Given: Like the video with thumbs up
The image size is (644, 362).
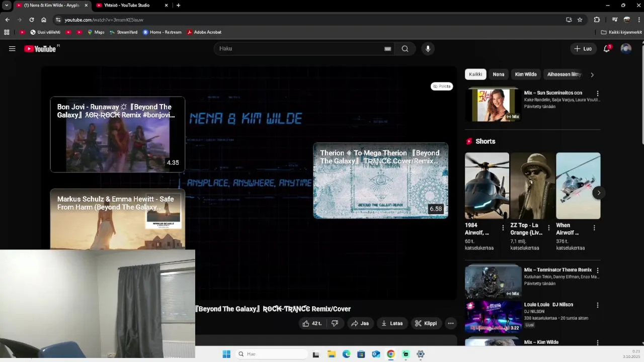Looking at the screenshot, I should [311, 323].
